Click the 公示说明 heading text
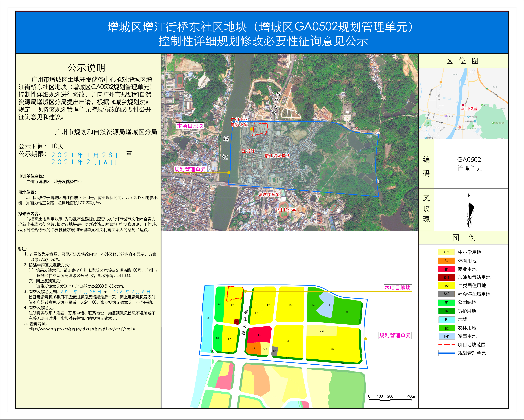This screenshot has height=420, width=524. pyautogui.click(x=87, y=68)
